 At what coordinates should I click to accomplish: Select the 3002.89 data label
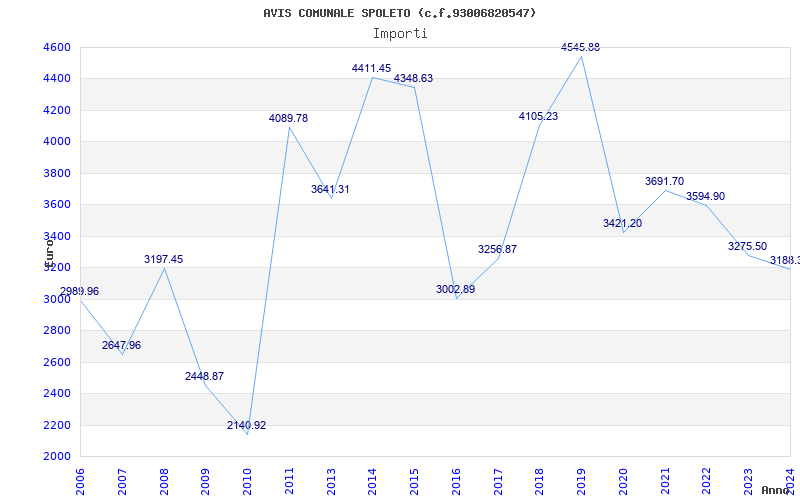[x=455, y=289]
